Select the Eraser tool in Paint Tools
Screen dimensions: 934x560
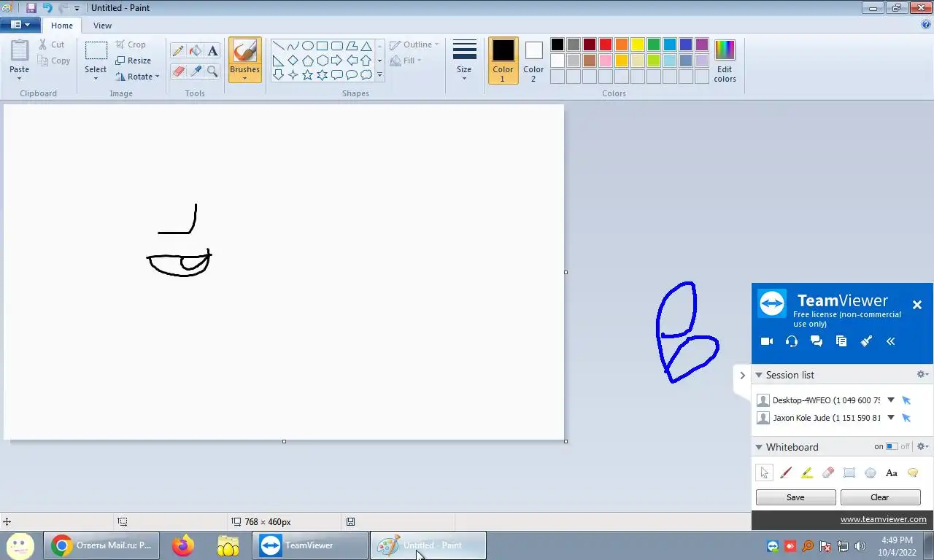(177, 71)
